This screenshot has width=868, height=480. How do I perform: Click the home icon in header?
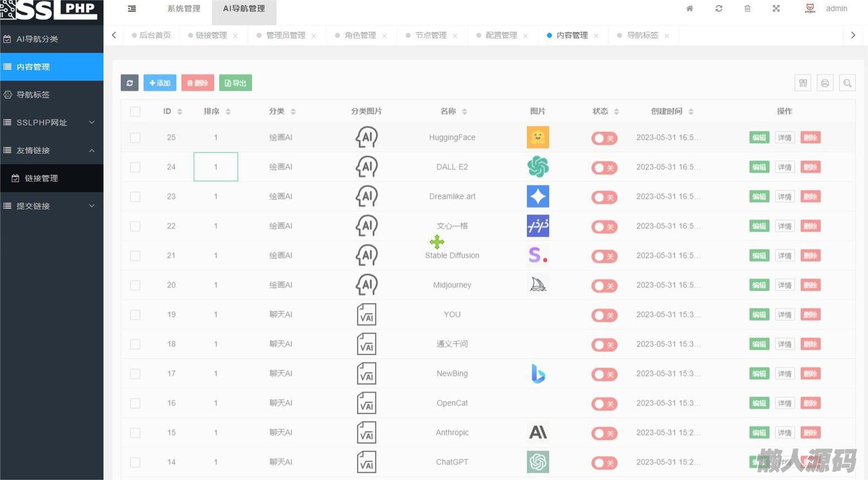click(689, 9)
